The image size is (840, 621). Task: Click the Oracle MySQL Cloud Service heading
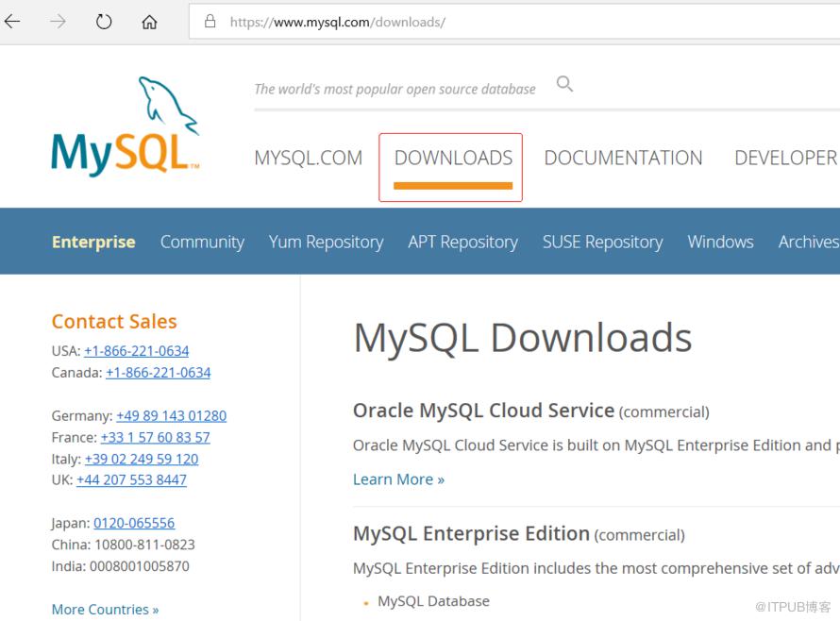tap(484, 411)
